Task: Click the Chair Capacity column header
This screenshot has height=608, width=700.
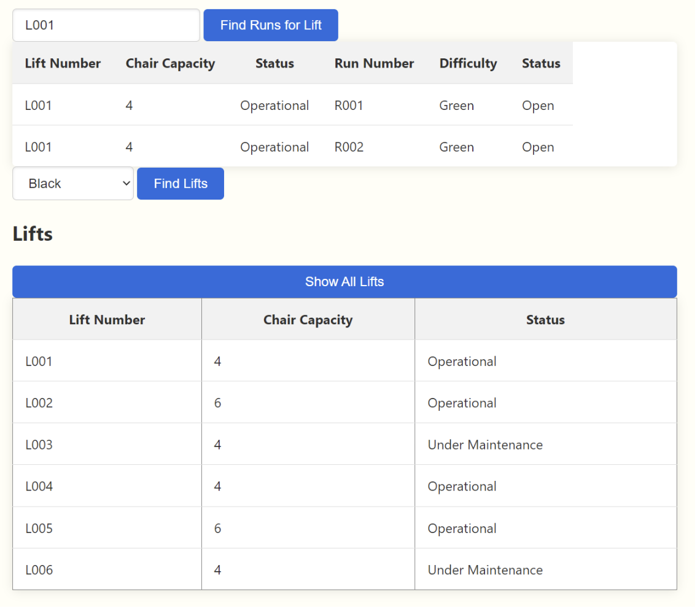Action: pos(308,319)
